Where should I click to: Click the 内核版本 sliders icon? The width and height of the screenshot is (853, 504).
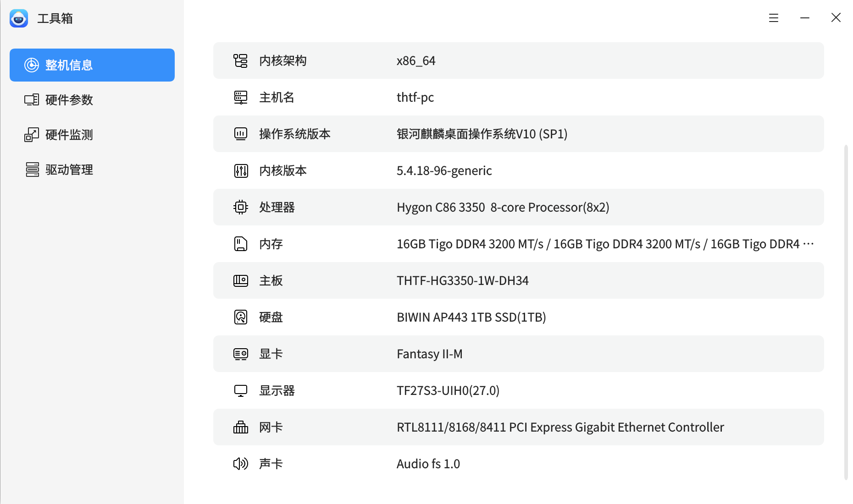tap(240, 170)
